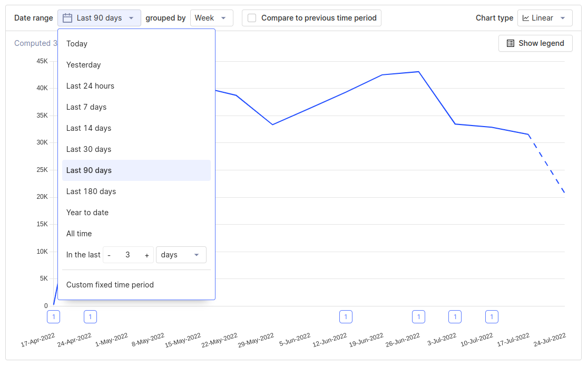Click the annotation marker above 12-Jun-2022
Viewport: 588px width, 365px height.
(x=346, y=316)
